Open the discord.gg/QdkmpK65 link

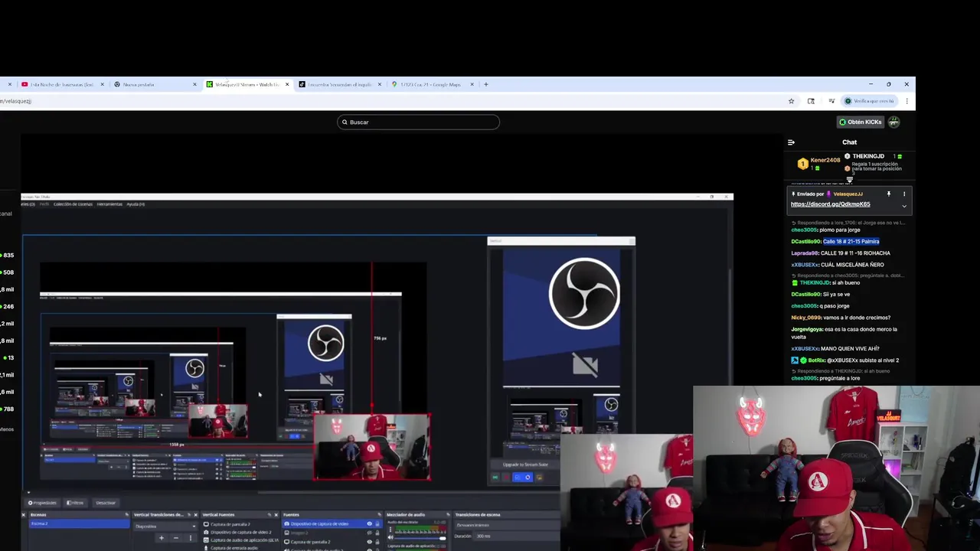(x=830, y=204)
